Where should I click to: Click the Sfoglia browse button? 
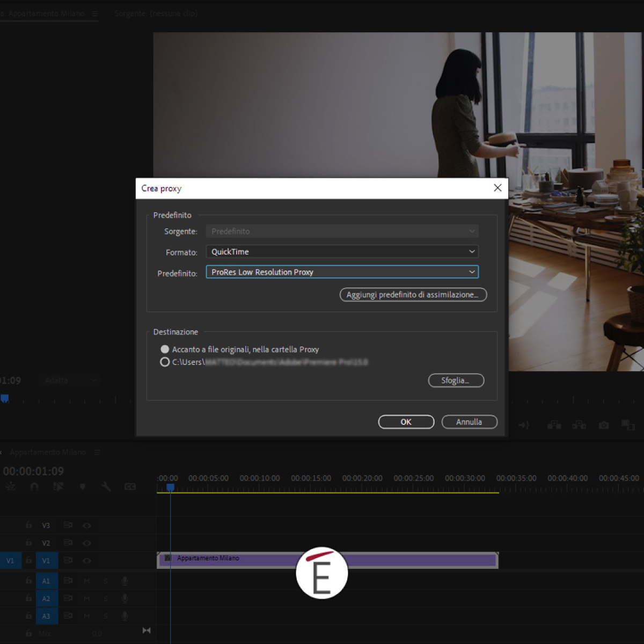pos(456,380)
